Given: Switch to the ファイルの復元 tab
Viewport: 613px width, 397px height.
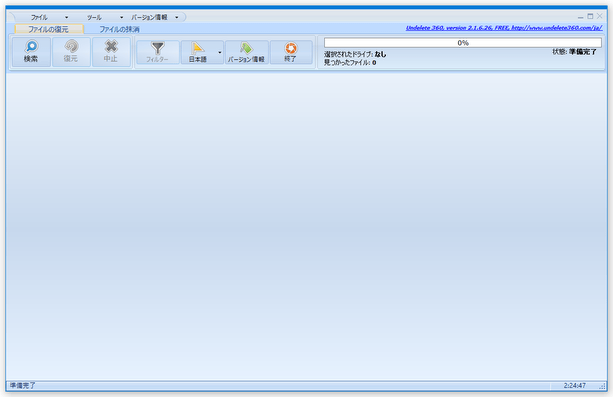Looking at the screenshot, I should click(x=49, y=29).
